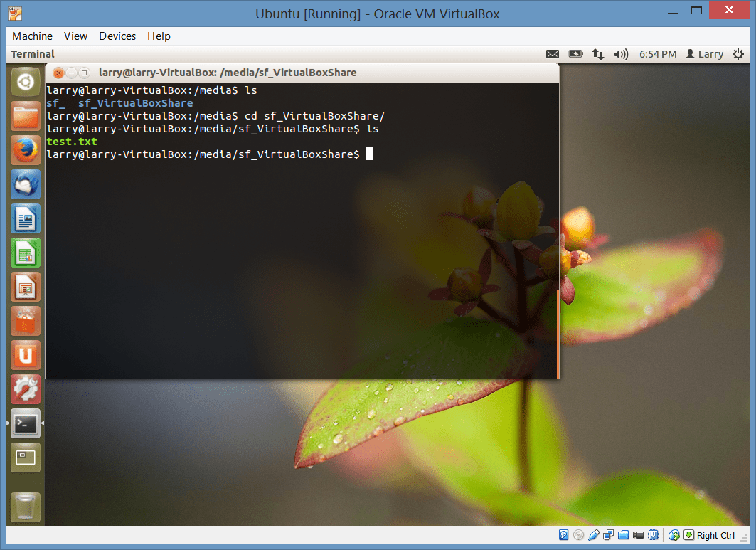Click the terminal cursor prompt line

pos(210,154)
